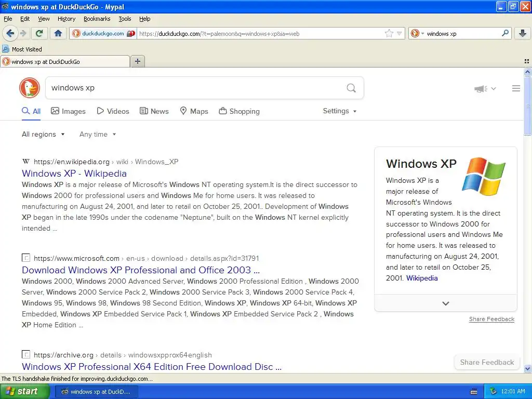532x399 pixels.
Task: Open the Edit menu
Action: click(x=25, y=19)
